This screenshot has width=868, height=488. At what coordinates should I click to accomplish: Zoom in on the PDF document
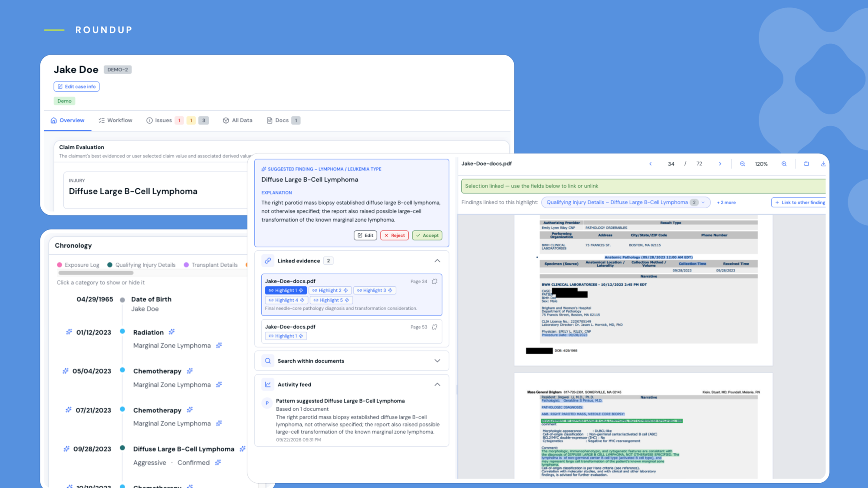point(784,164)
